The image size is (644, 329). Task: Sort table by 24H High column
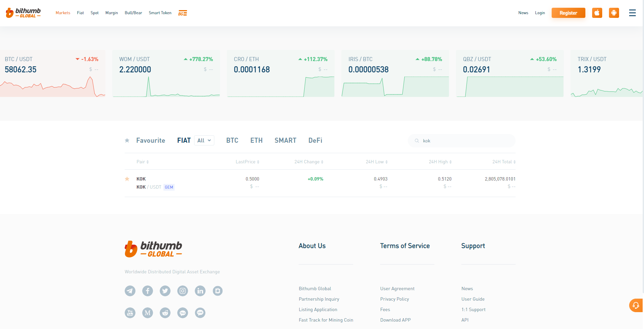coord(440,162)
